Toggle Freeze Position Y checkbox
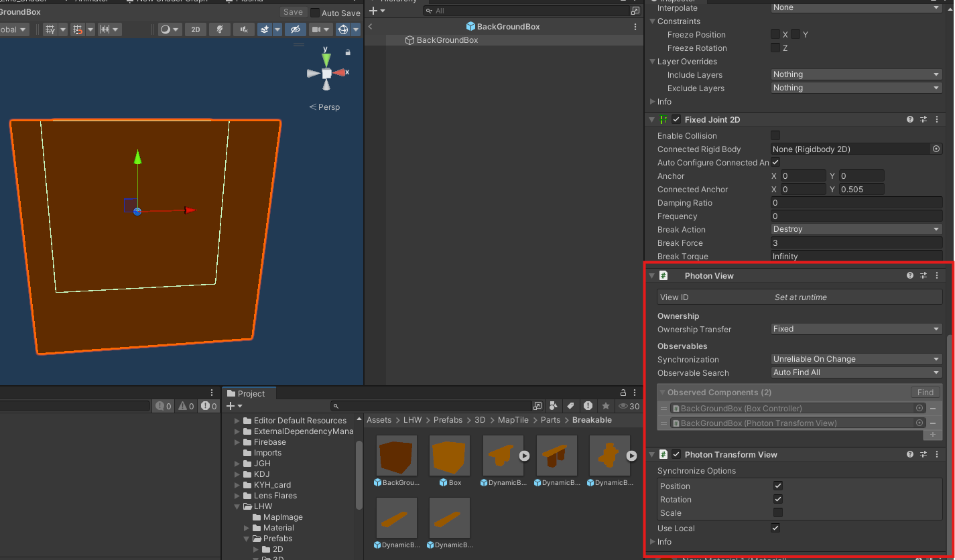The width and height of the screenshot is (955, 560). 795,34
